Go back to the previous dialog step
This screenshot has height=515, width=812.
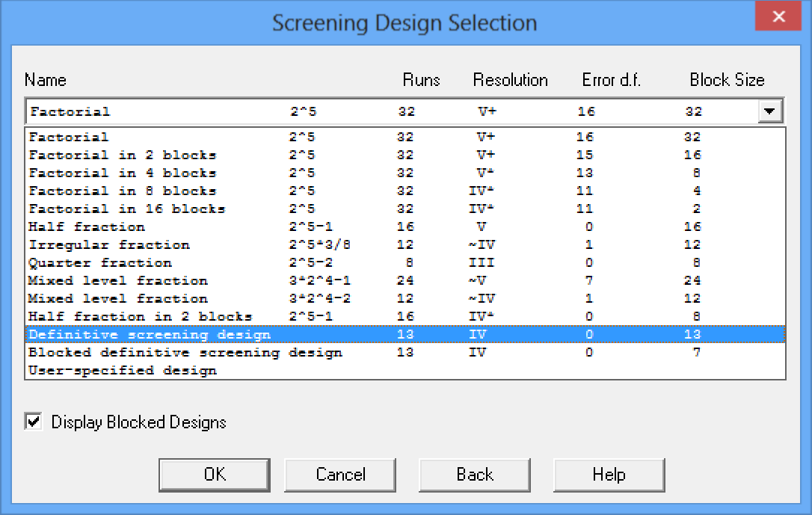pyautogui.click(x=474, y=474)
